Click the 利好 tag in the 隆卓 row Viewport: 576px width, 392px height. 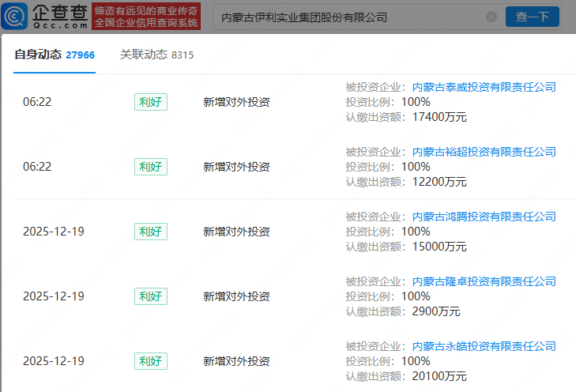coord(150,296)
